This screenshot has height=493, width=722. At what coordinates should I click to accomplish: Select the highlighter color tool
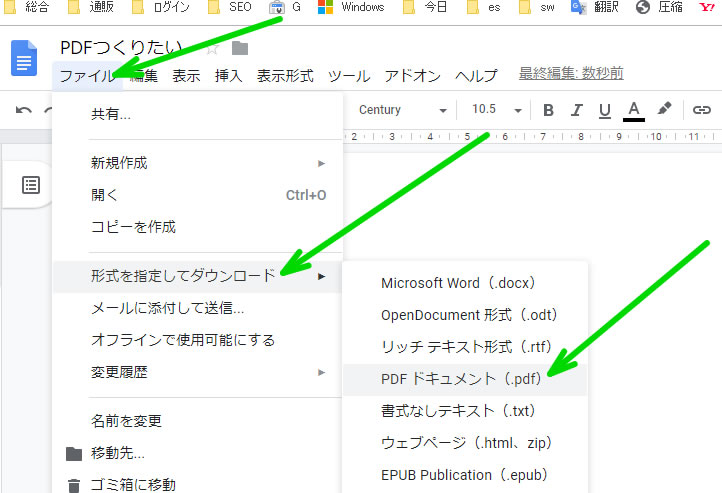[664, 110]
